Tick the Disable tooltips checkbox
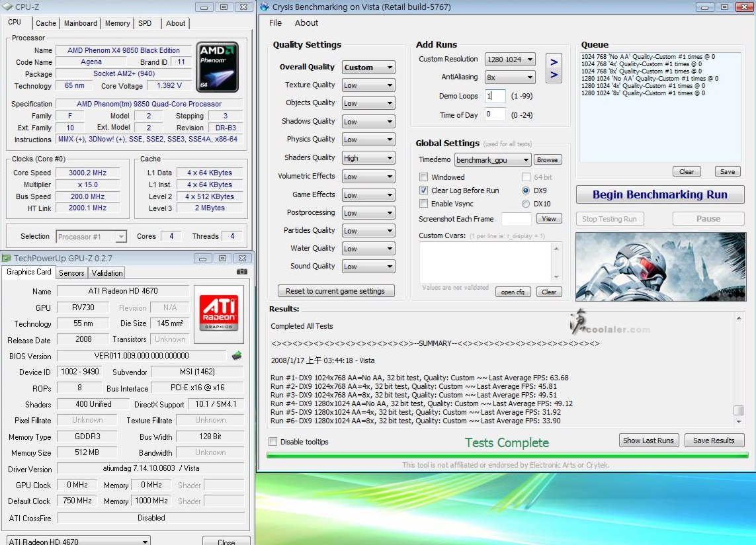The width and height of the screenshot is (756, 545). 273,441
